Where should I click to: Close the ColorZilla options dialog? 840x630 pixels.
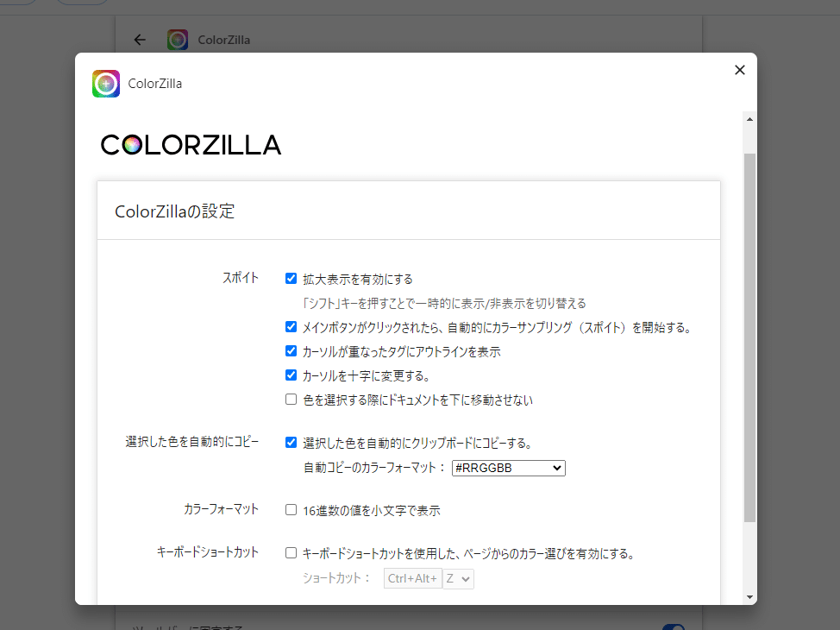pyautogui.click(x=739, y=70)
